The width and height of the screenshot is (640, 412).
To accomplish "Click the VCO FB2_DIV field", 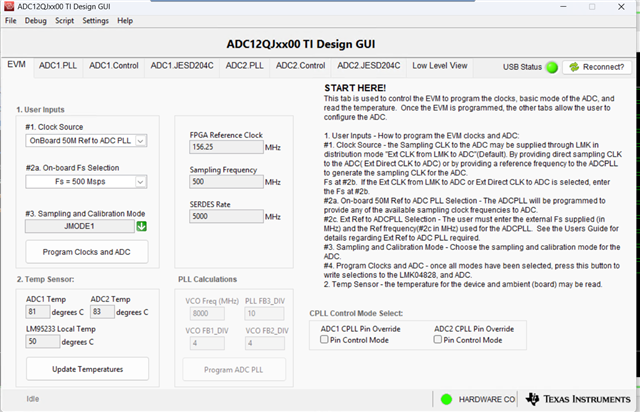I will point(264,343).
